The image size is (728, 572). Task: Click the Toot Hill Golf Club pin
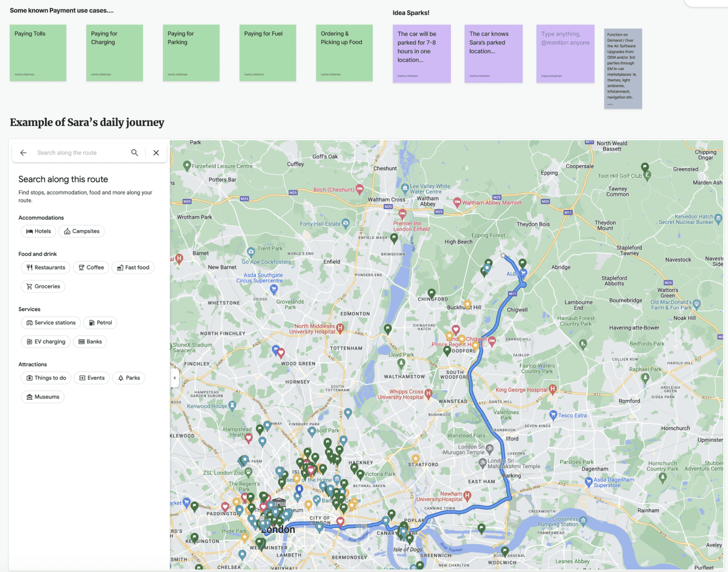tap(647, 175)
